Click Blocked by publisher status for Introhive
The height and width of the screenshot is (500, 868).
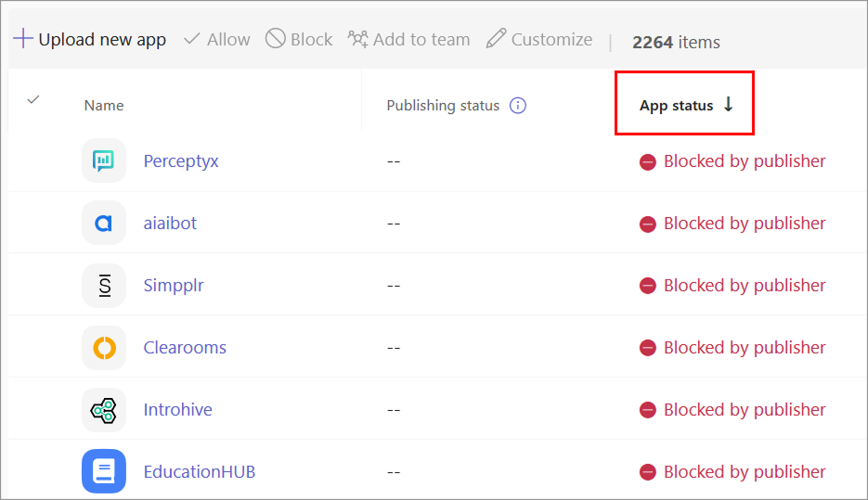tap(732, 410)
